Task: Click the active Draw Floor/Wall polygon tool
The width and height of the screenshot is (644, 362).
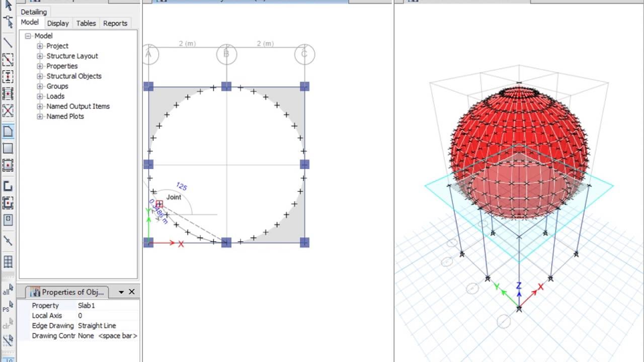Action: coord(8,132)
